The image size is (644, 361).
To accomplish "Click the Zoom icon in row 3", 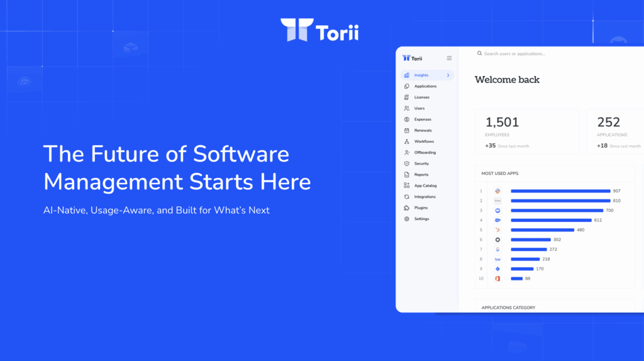I will 497,211.
